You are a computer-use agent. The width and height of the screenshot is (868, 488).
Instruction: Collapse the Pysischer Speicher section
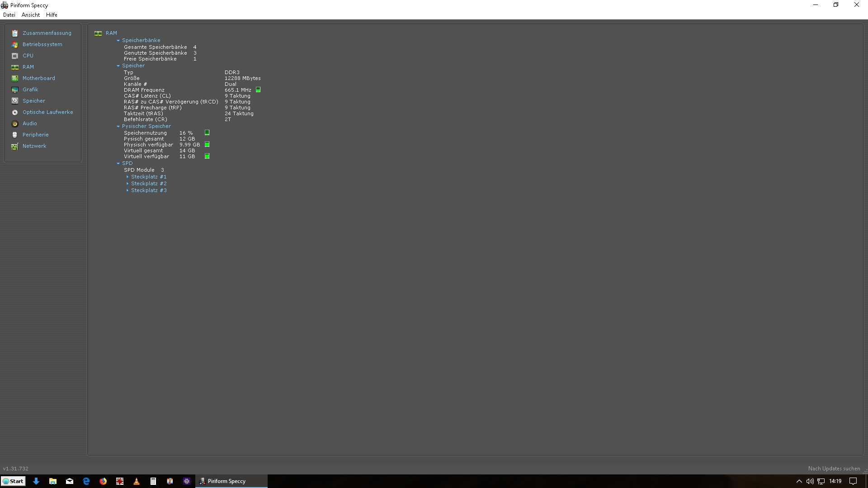pos(118,127)
